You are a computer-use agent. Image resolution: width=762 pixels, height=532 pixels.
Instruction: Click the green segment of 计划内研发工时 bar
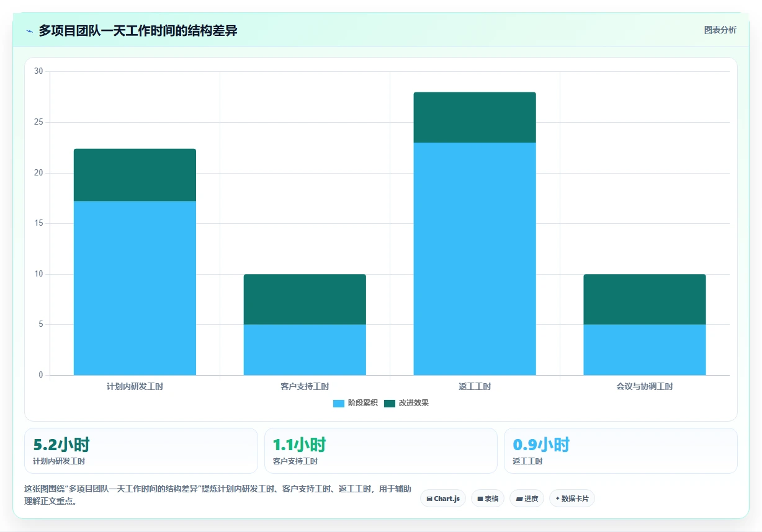pos(135,175)
